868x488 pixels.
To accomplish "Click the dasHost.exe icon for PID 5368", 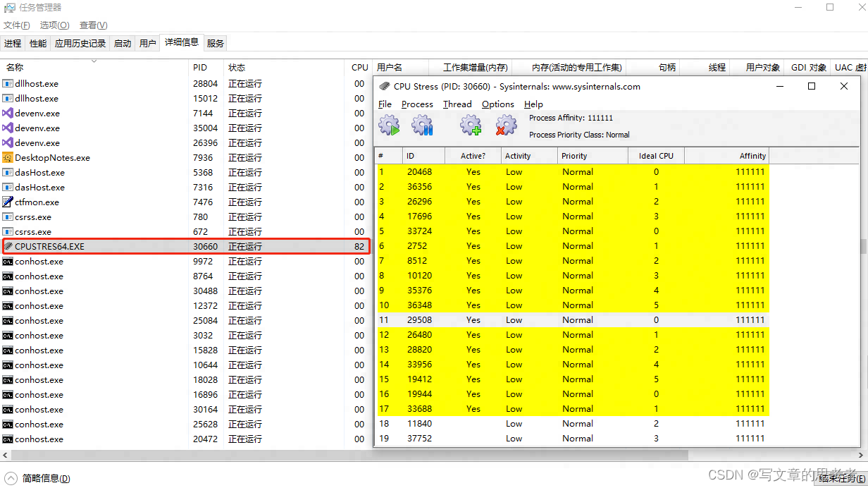I will pyautogui.click(x=8, y=172).
